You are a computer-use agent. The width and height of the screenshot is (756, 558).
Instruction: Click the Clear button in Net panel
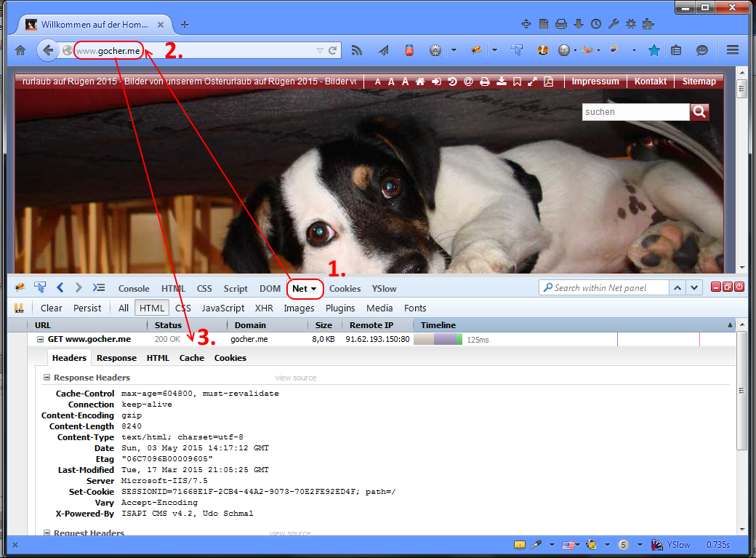coord(51,308)
